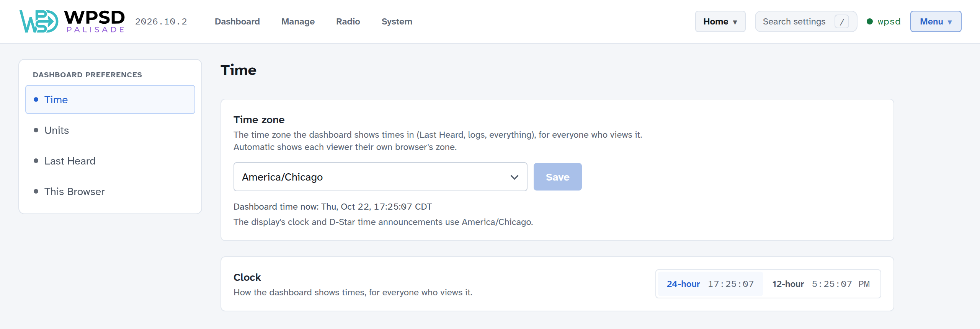Viewport: 980px width, 329px height.
Task: Click the time zone dropdown chevron
Action: tap(514, 177)
